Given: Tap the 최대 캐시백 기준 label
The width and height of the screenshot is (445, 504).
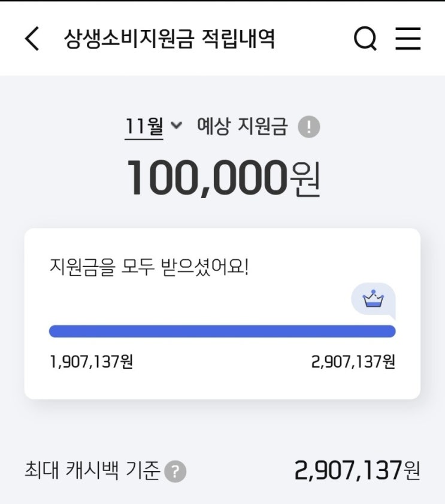Looking at the screenshot, I should [x=93, y=472].
